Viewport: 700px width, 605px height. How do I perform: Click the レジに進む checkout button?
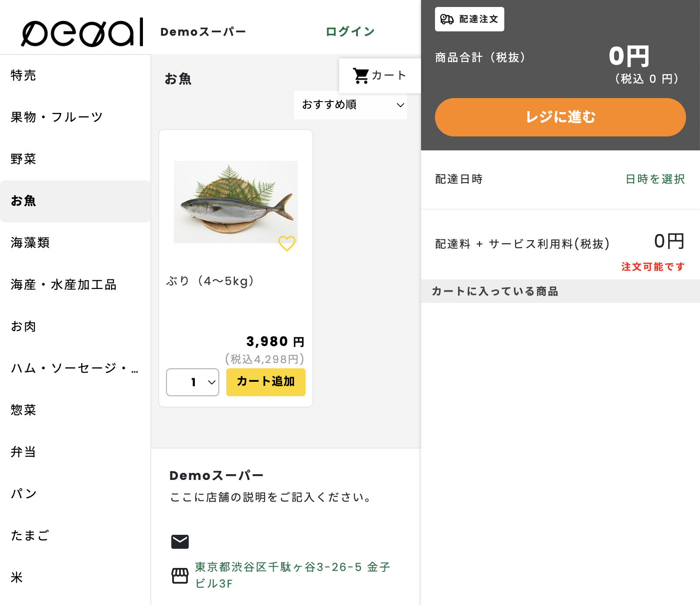point(560,117)
